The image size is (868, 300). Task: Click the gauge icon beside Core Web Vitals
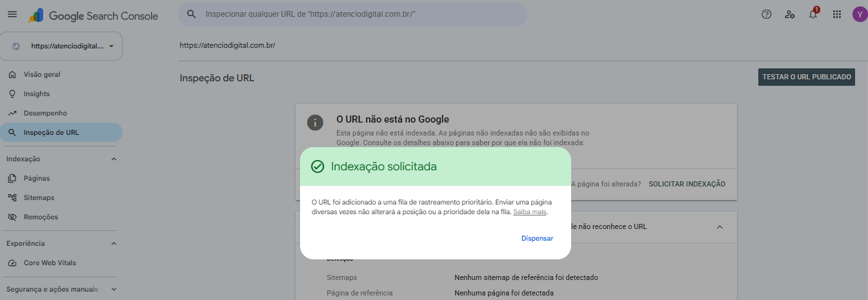(12, 263)
